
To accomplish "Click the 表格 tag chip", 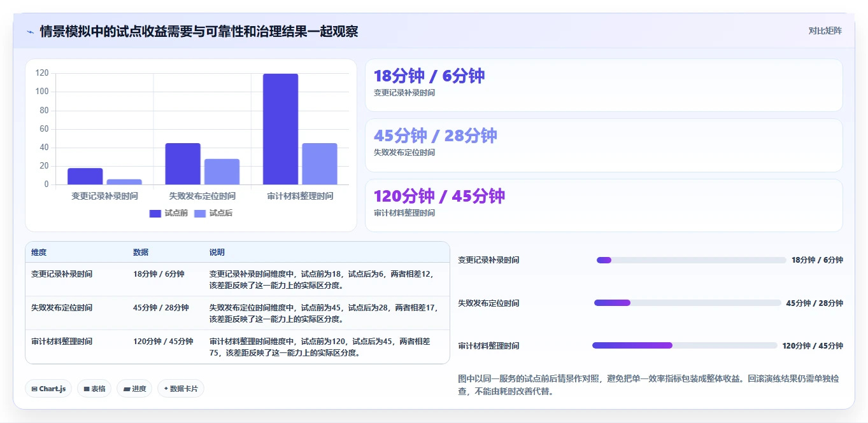I will coord(94,389).
